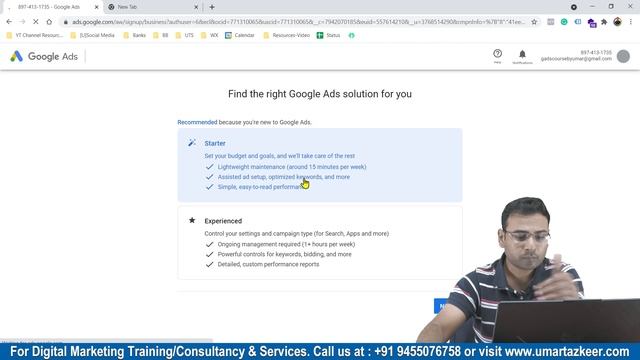Open the Chrome profile avatar
The width and height of the screenshot is (640, 360).
(618, 22)
